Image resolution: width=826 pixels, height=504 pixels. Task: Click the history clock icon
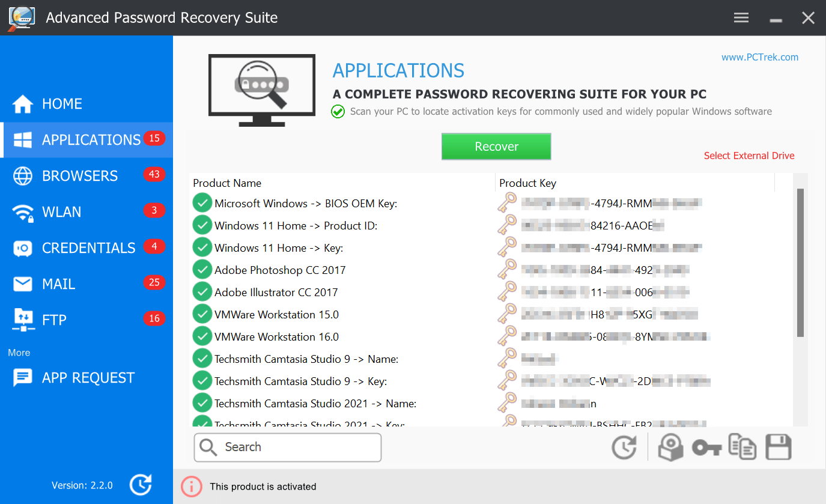coord(624,448)
